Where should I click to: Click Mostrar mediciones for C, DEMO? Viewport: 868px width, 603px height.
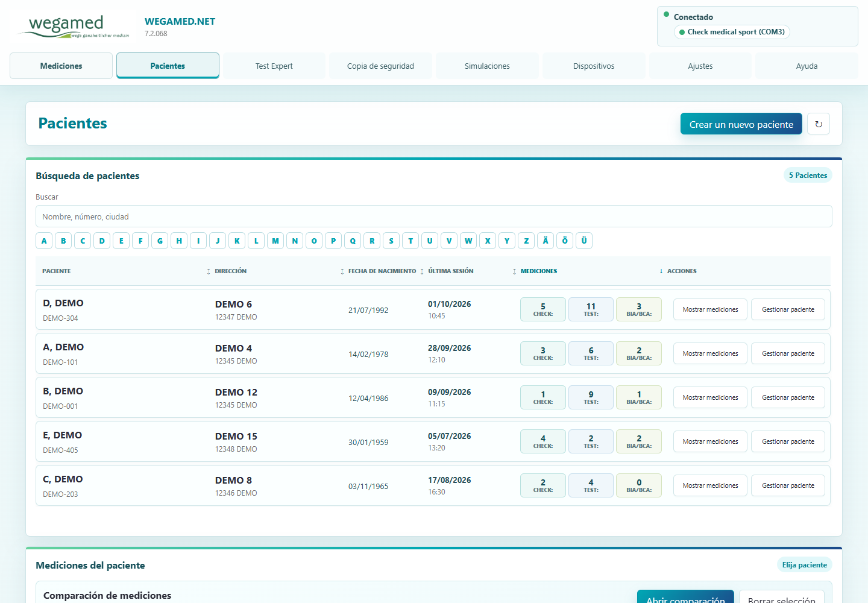(x=710, y=485)
